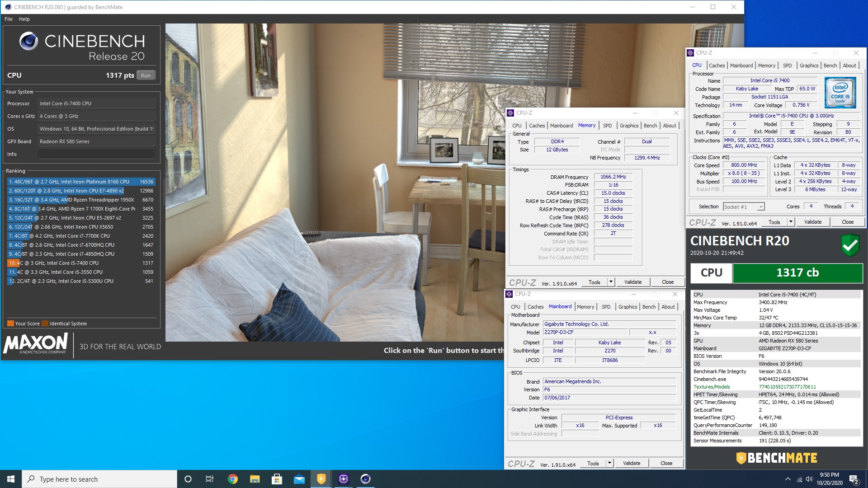This screenshot has height=488, width=868.
Task: Click Close in CPU-Z CPU window
Action: 848,222
